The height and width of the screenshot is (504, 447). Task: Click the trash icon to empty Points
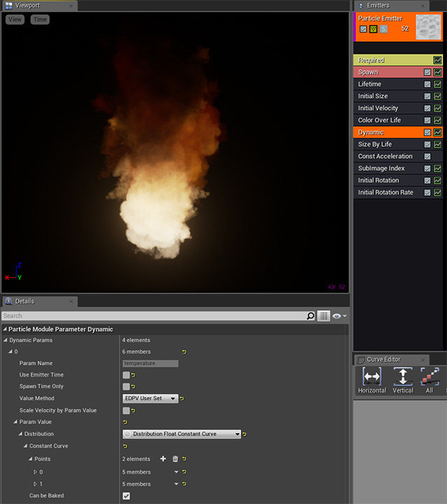point(175,459)
